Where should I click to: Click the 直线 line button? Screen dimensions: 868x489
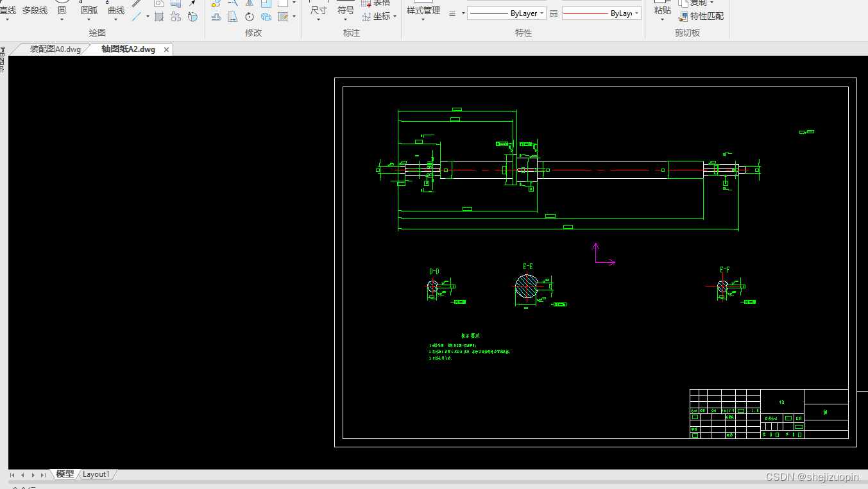point(7,10)
